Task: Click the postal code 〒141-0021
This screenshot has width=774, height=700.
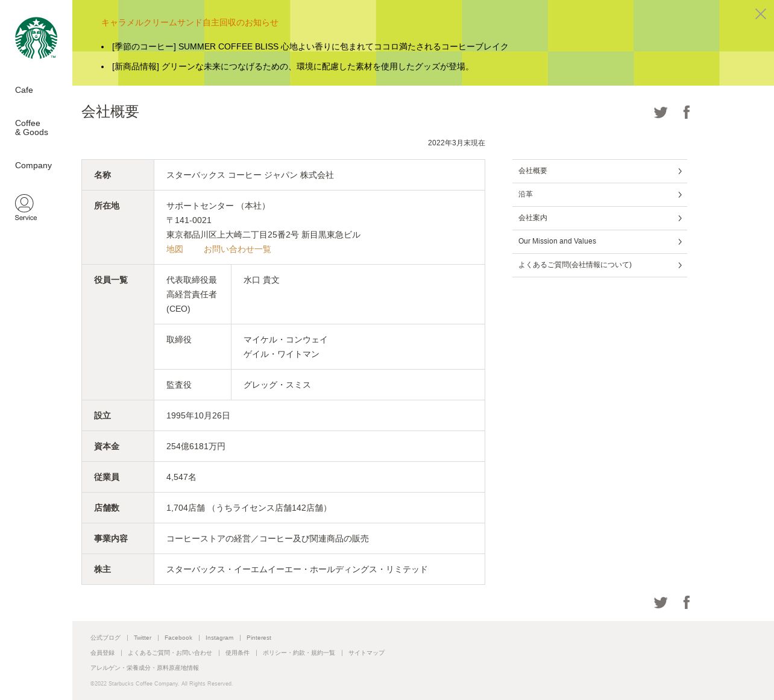Action: (189, 220)
